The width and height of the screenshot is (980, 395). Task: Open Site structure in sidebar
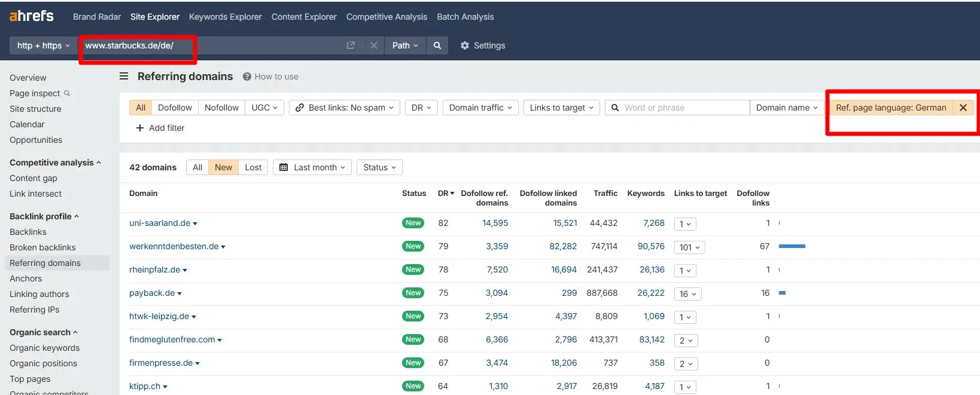tap(35, 109)
